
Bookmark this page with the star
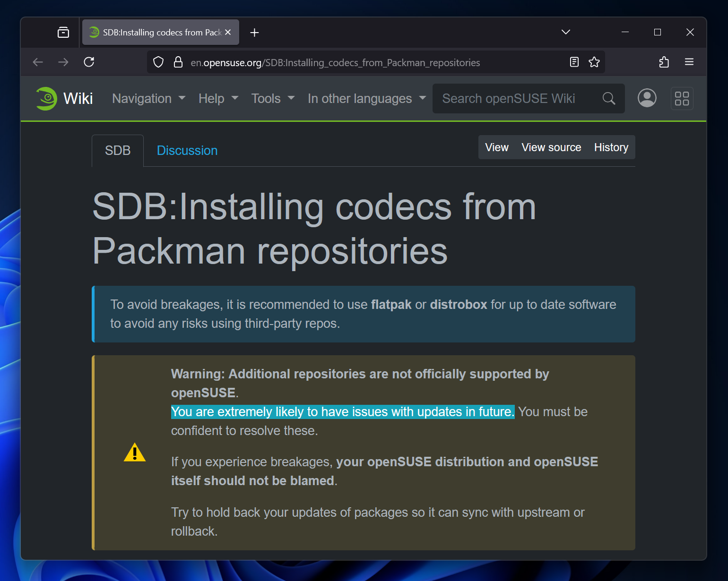pos(594,62)
